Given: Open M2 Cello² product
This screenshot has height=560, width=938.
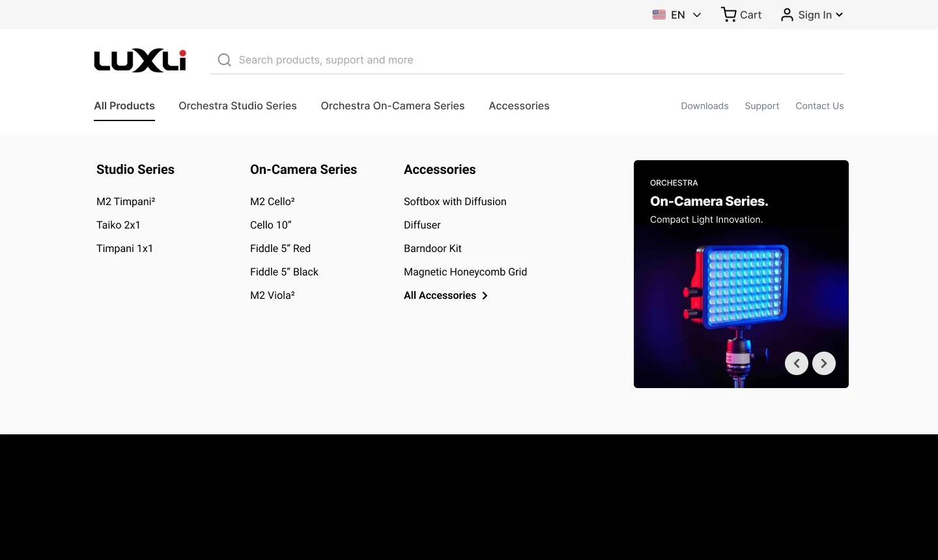Looking at the screenshot, I should [272, 201].
